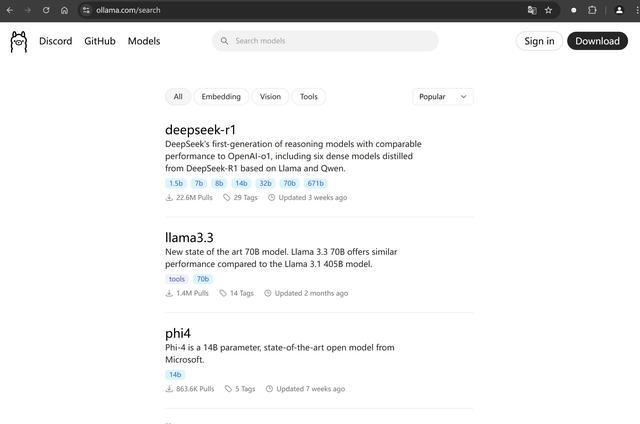Go to the Models page

click(x=144, y=41)
